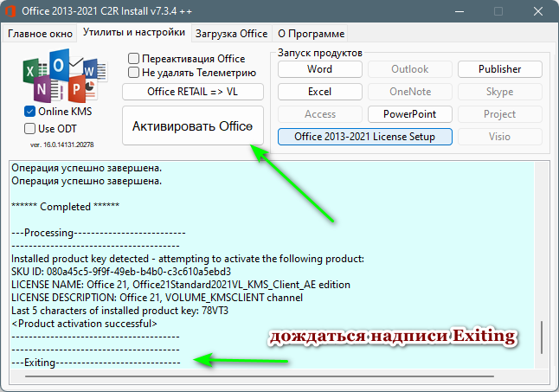Click the "LICENSE NAME: Office 21" log line
Viewport: 559px width, 392px height.
click(181, 285)
